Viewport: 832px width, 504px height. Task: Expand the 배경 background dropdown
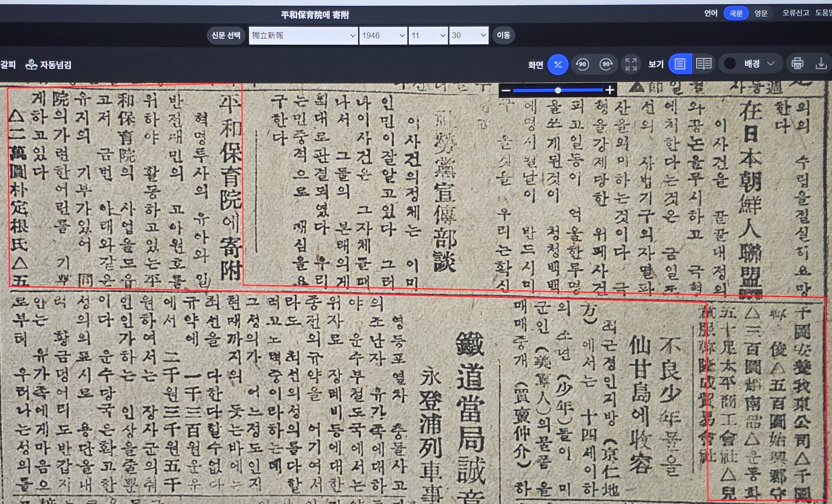pos(751,64)
